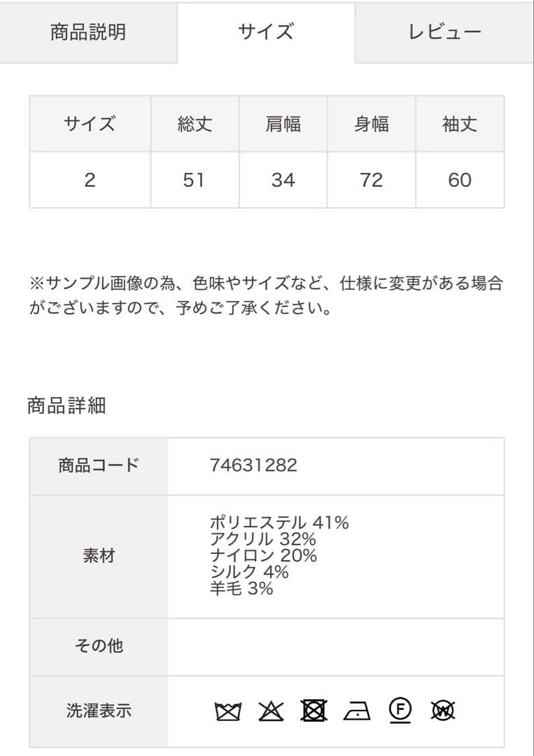
Task: Click the 袖丈 column header
Action: (460, 125)
